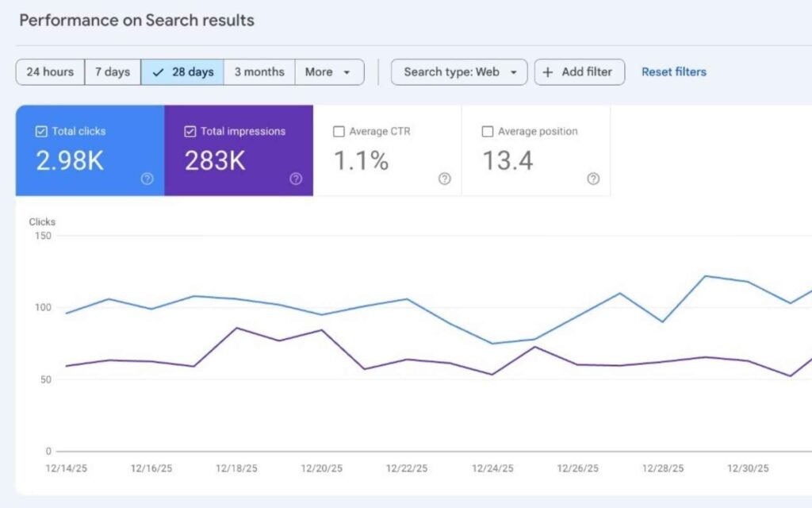Switch to the 7 days date range
This screenshot has height=508, width=812.
(x=112, y=71)
